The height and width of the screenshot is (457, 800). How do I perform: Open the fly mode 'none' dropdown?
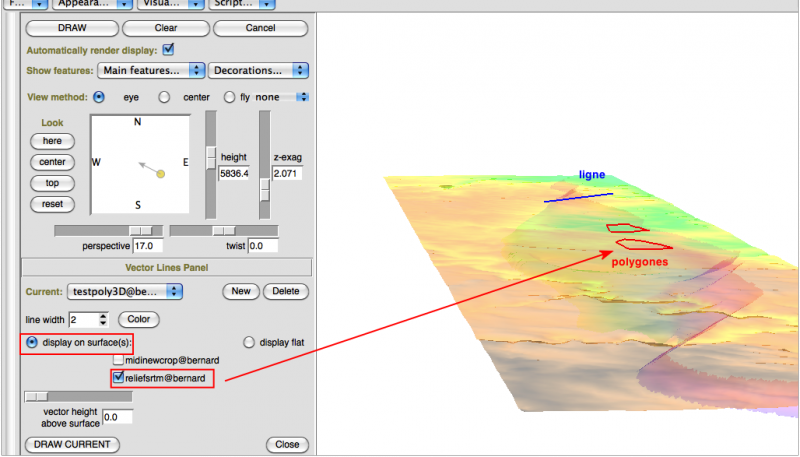[x=281, y=97]
